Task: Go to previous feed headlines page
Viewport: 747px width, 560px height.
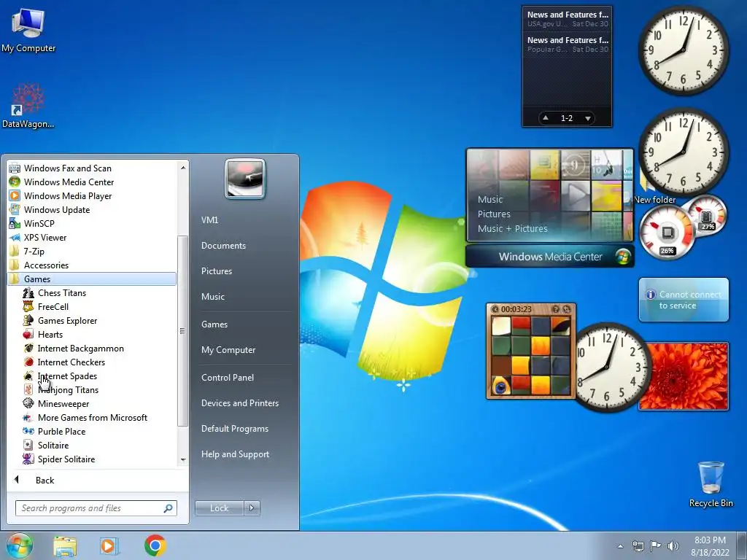Action: click(x=546, y=118)
